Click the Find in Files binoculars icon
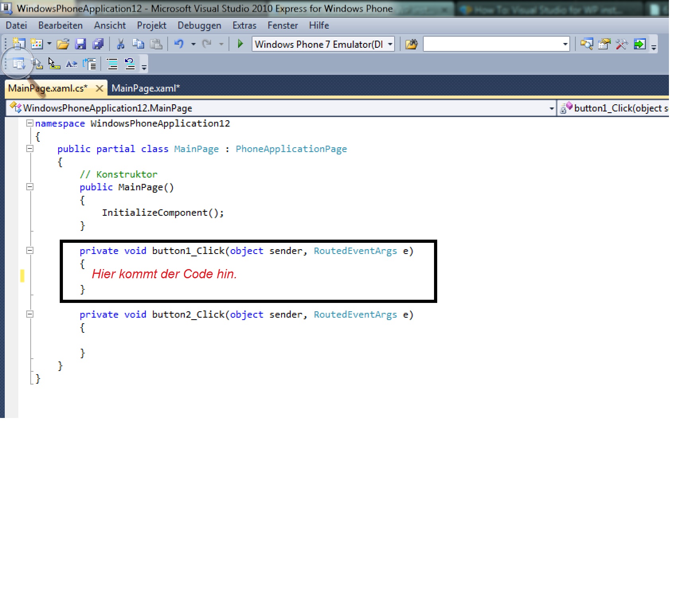The width and height of the screenshot is (700, 613). click(411, 44)
